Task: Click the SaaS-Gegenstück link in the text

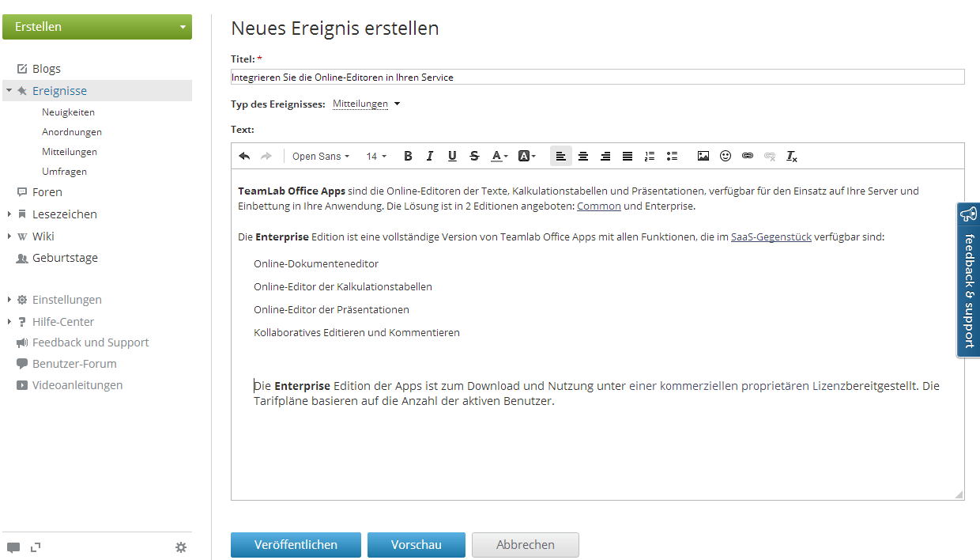Action: click(771, 236)
